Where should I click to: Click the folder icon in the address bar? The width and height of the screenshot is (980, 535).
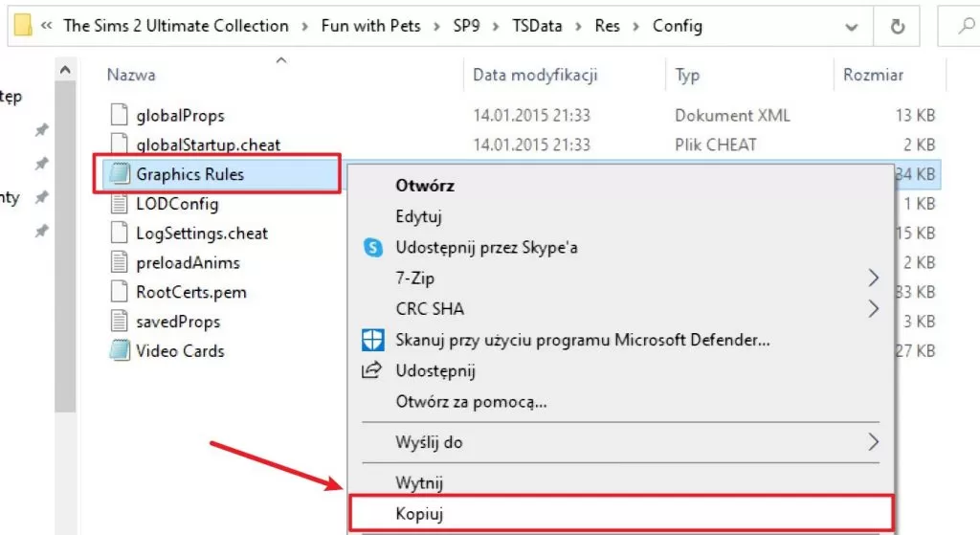point(23,26)
